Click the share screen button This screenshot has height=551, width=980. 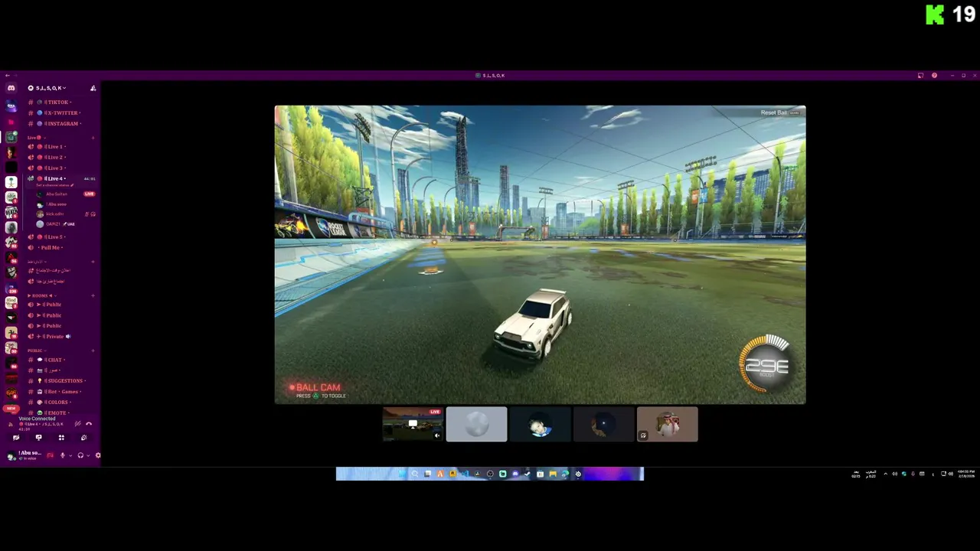[38, 438]
